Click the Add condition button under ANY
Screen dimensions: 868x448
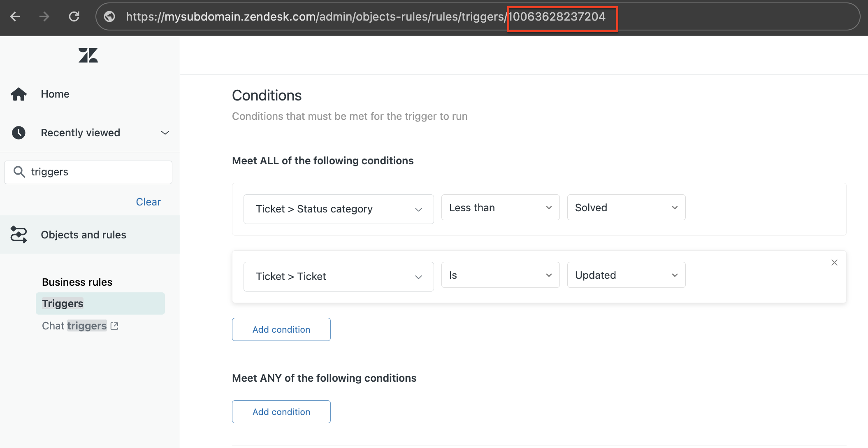pos(281,411)
